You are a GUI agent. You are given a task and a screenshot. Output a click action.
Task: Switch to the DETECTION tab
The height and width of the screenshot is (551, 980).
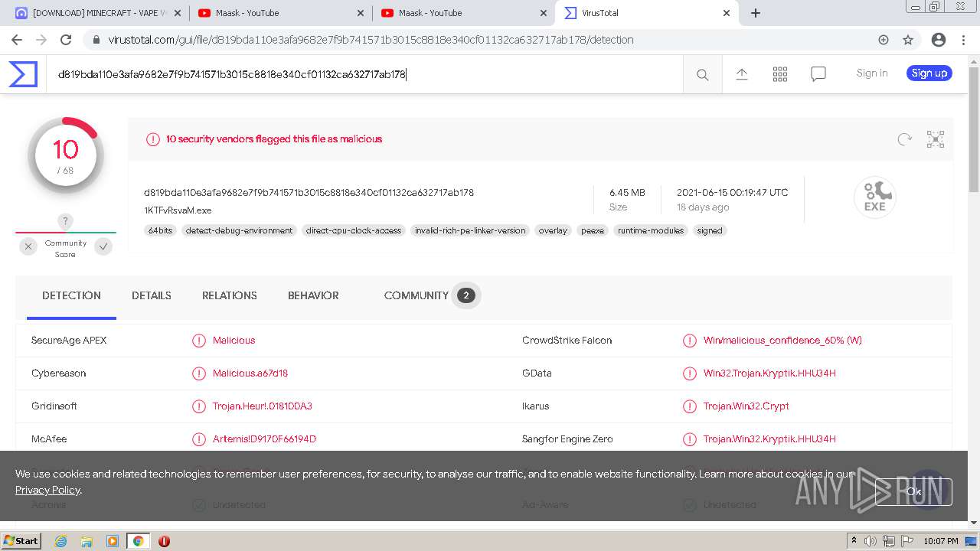(x=71, y=295)
